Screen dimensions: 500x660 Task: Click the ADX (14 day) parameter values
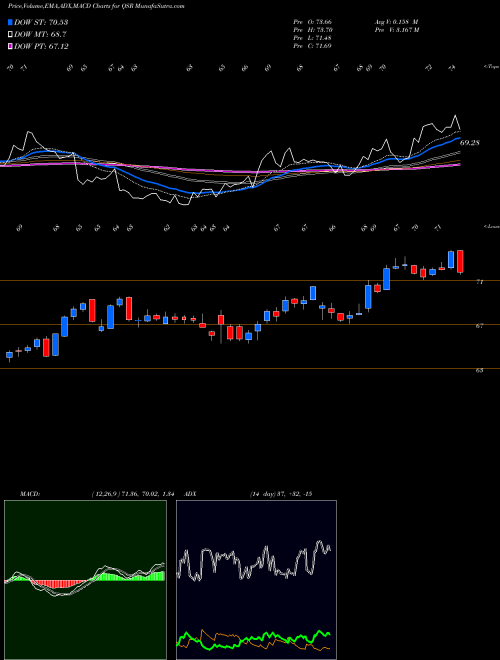pyautogui.click(x=281, y=494)
